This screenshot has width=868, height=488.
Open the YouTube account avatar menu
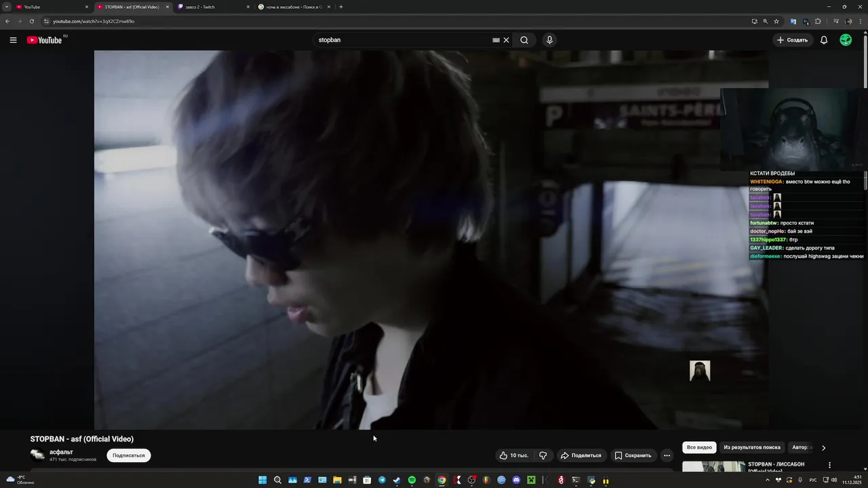[x=846, y=40]
